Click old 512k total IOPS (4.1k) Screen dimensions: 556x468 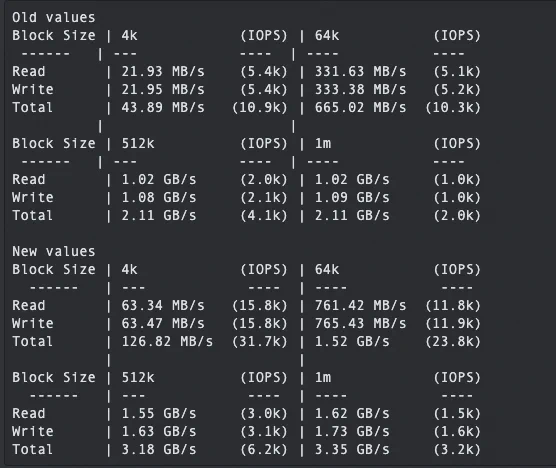[x=264, y=216]
